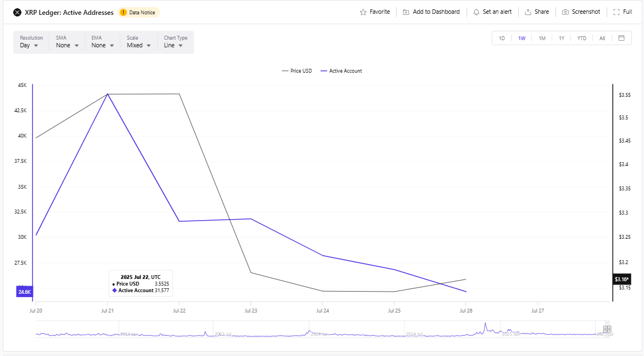Click the Add to Dashboard icon
The image size is (644, 356).
pos(406,12)
